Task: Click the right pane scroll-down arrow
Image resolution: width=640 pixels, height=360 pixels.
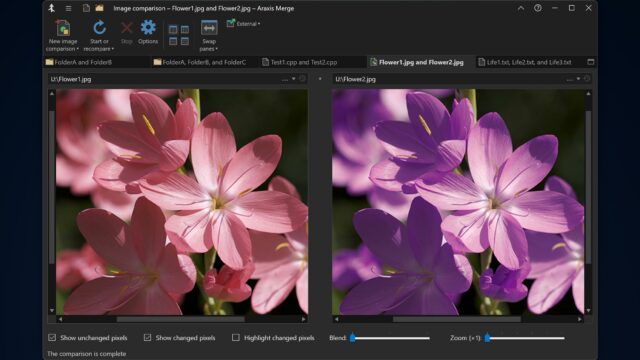Action: coord(588,311)
